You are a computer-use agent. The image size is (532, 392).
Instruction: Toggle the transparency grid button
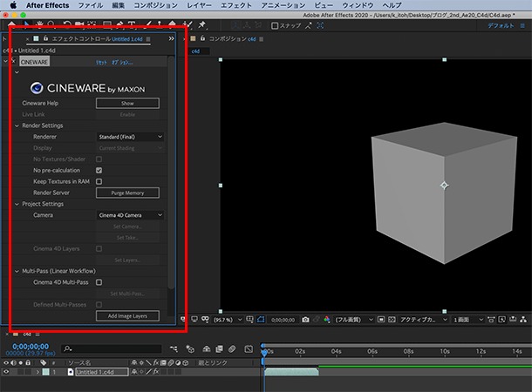[x=392, y=320]
